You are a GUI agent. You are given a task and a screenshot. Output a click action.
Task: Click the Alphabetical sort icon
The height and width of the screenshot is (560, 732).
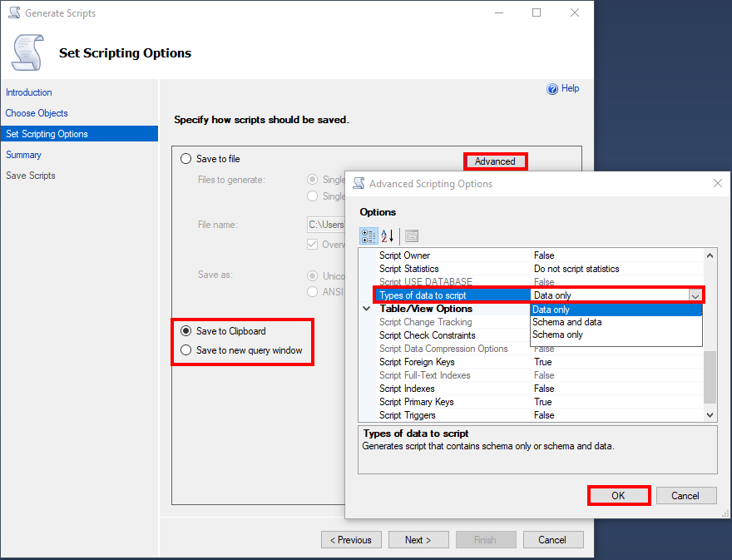click(388, 236)
